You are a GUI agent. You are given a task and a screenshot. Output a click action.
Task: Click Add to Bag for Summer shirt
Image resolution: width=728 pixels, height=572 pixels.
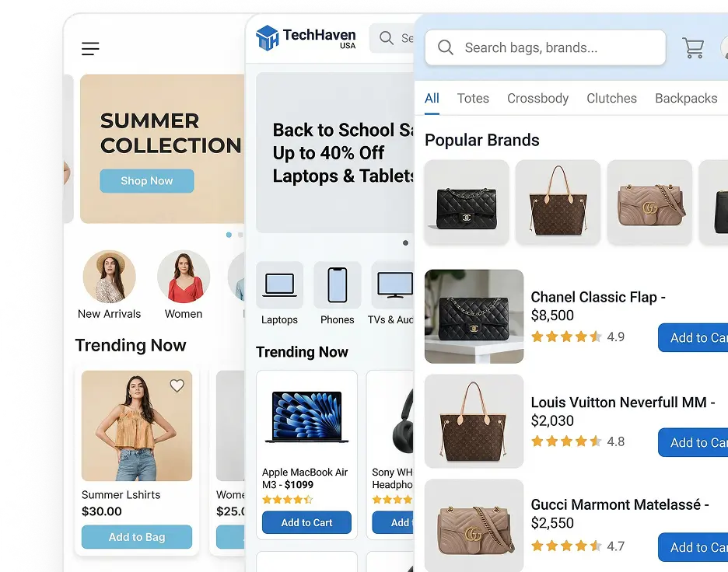[x=137, y=537]
